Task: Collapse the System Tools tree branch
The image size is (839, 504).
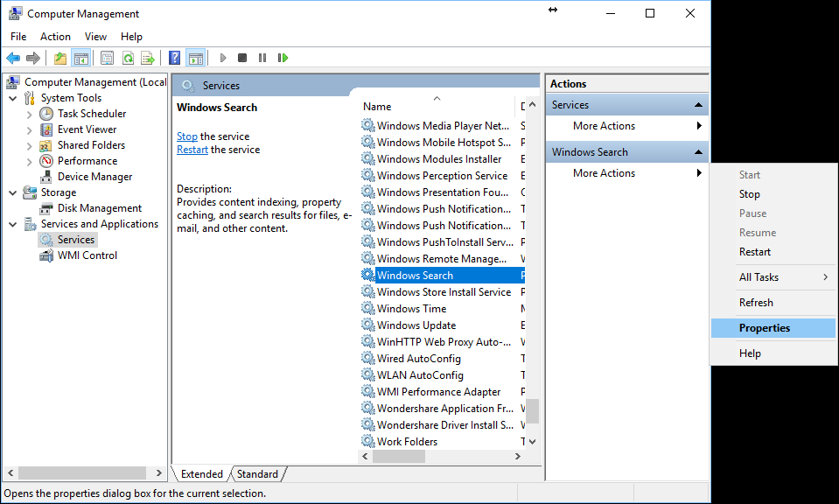Action: coord(13,98)
